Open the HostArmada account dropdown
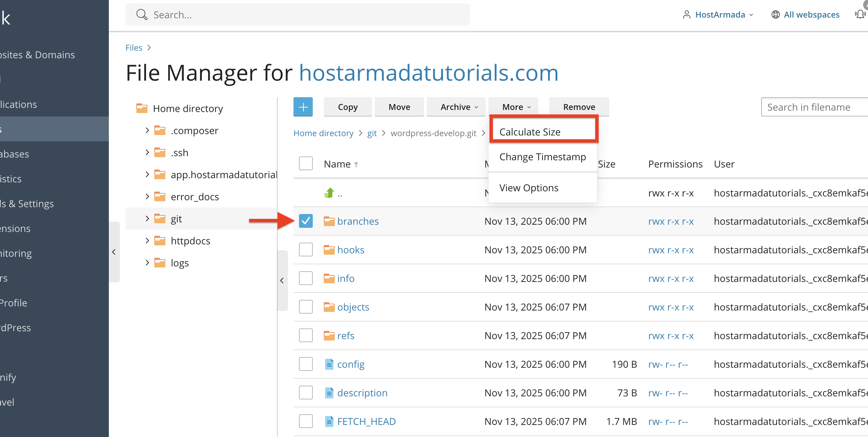 (719, 14)
